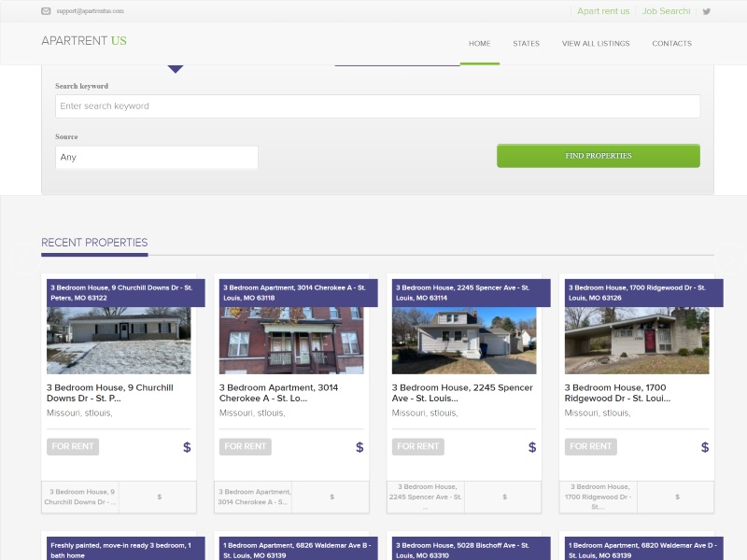747x560 pixels.
Task: Click inside the Search keyword field
Action: point(373,105)
